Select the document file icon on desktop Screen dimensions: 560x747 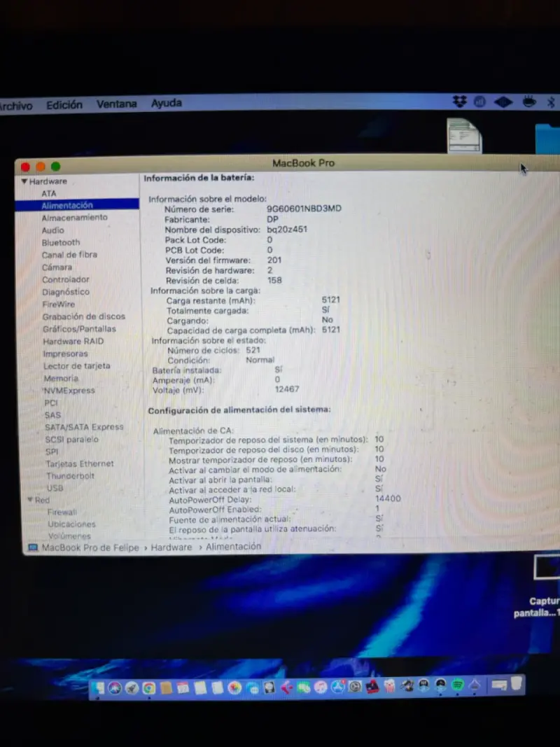pyautogui.click(x=464, y=135)
